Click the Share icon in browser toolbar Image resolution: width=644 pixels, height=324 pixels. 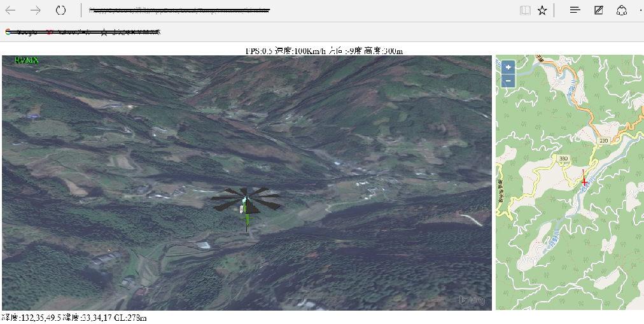[621, 10]
